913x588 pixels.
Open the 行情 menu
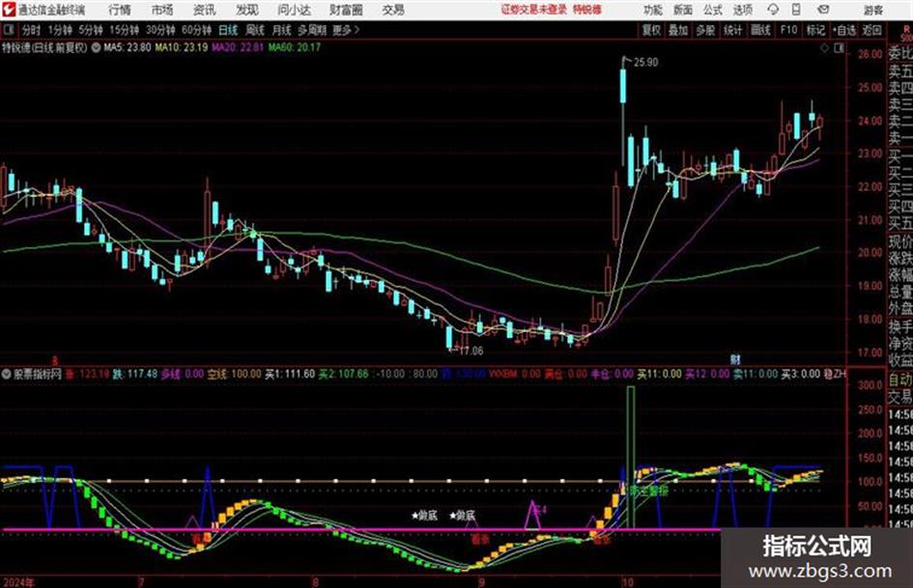[x=120, y=10]
